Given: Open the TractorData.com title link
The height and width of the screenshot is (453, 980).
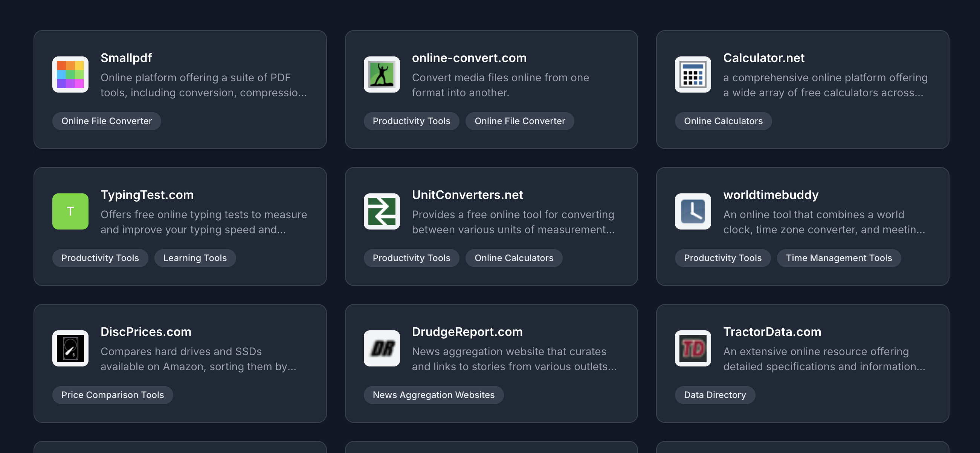Looking at the screenshot, I should pyautogui.click(x=772, y=331).
